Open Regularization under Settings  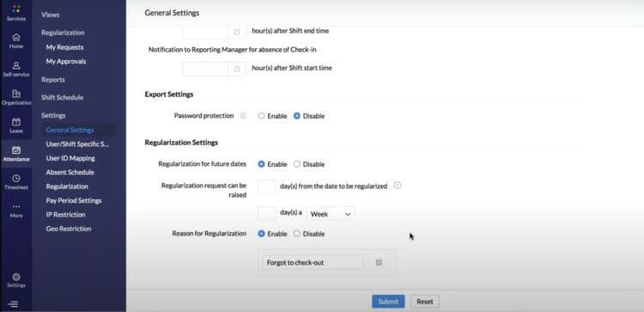(x=67, y=187)
